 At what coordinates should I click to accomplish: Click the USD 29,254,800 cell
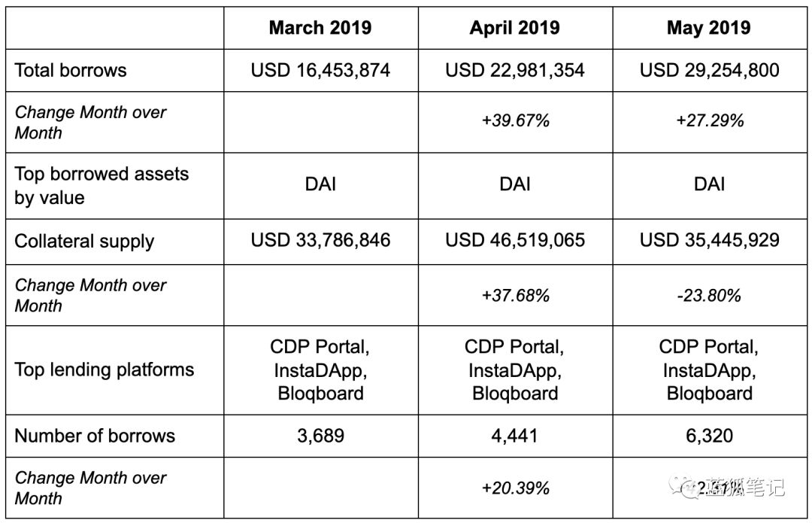(x=709, y=70)
